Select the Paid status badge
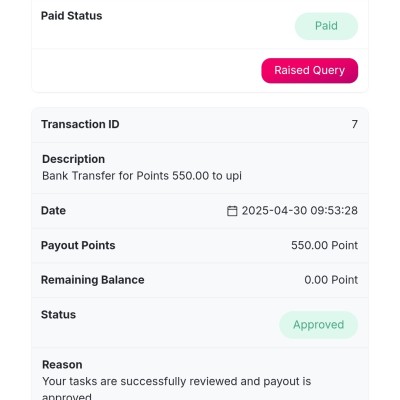This screenshot has height=400, width=400. coord(326,26)
